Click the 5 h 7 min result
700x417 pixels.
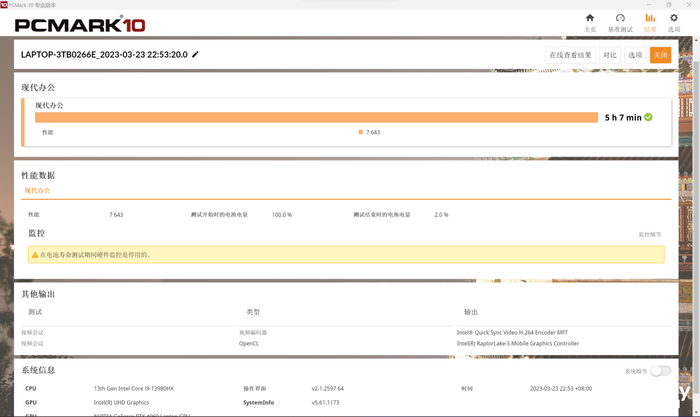623,117
